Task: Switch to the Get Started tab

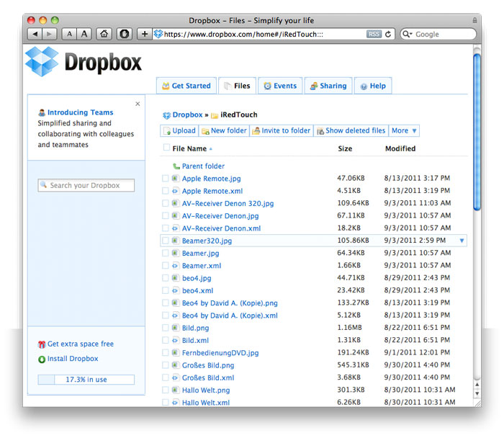Action: [x=186, y=86]
